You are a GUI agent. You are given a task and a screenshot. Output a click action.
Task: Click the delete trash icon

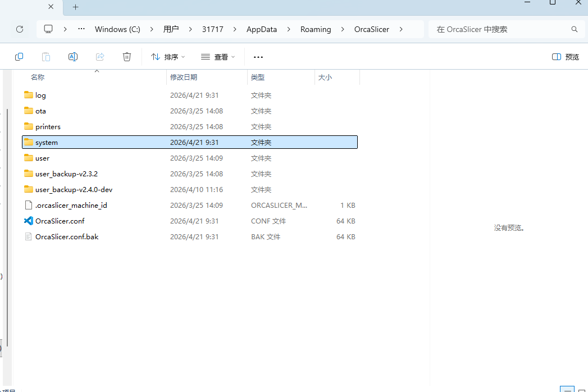127,57
